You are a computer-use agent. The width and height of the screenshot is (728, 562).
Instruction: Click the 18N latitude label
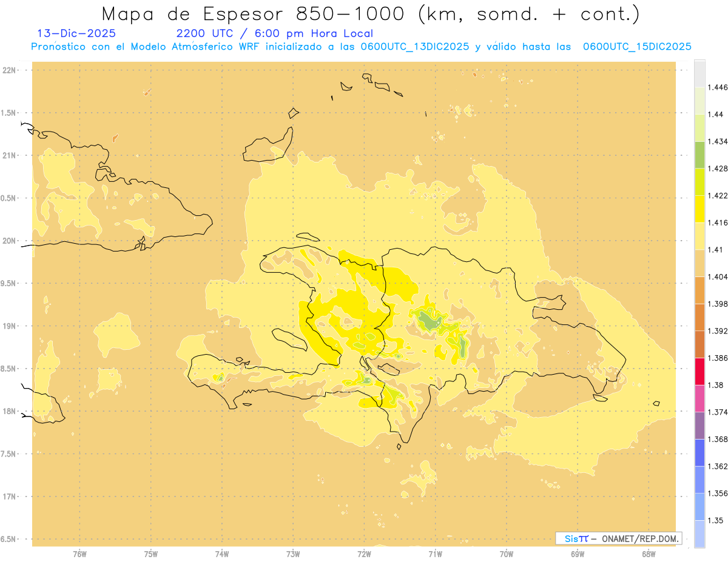pyautogui.click(x=10, y=411)
